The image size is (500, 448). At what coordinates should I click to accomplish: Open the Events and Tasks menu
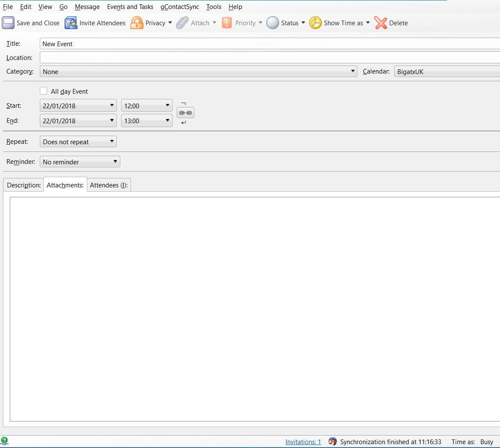(x=130, y=7)
